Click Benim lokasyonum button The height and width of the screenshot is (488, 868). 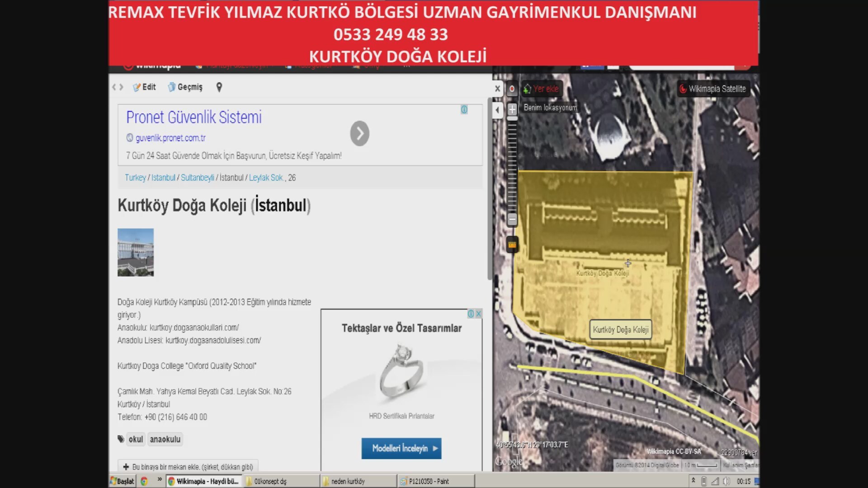pyautogui.click(x=550, y=108)
